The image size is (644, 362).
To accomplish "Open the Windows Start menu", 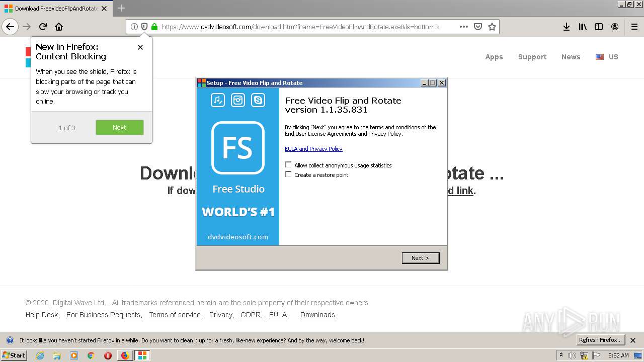I will pyautogui.click(x=14, y=355).
